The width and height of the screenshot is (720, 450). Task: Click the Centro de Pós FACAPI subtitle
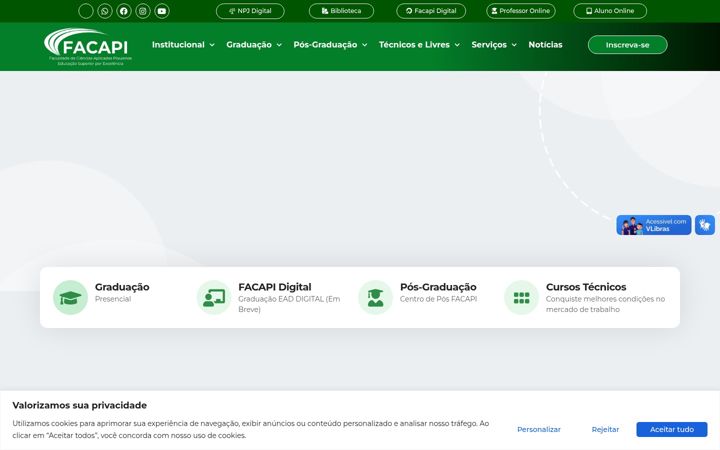(x=438, y=299)
